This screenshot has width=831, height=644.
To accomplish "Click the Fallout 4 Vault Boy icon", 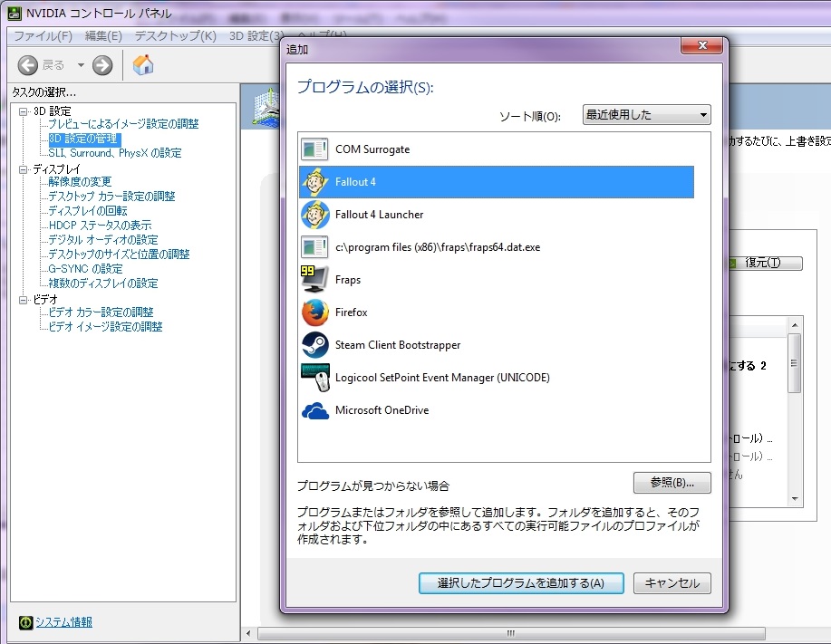I will click(x=314, y=182).
